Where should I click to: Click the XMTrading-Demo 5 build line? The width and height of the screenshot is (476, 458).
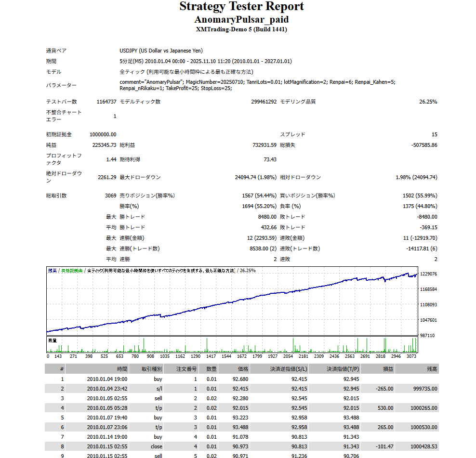241,29
